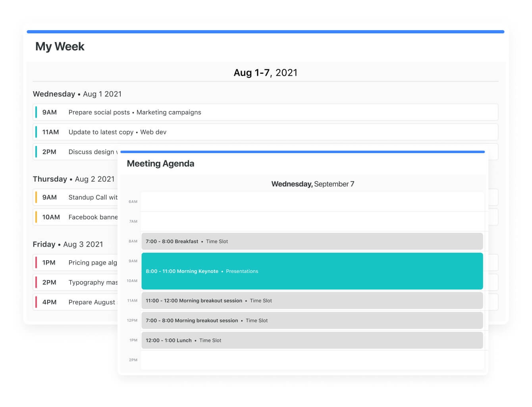Click the "Wednesday • Aug 1 2021" day heading
This screenshot has width=532, height=407.
(x=77, y=94)
